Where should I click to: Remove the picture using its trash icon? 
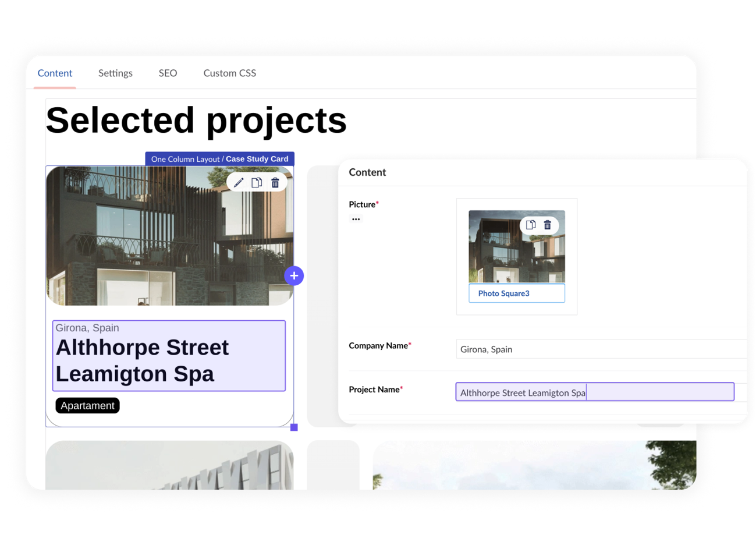click(547, 225)
